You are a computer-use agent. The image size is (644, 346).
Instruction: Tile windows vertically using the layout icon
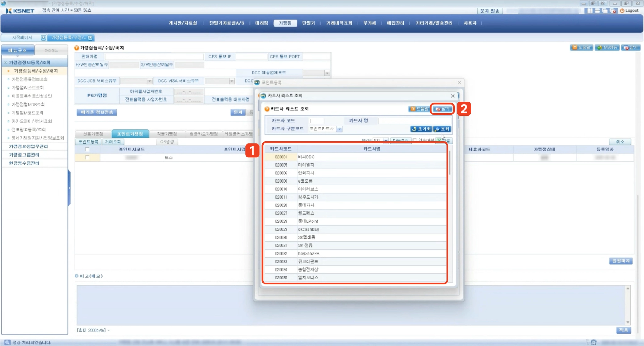click(x=590, y=11)
